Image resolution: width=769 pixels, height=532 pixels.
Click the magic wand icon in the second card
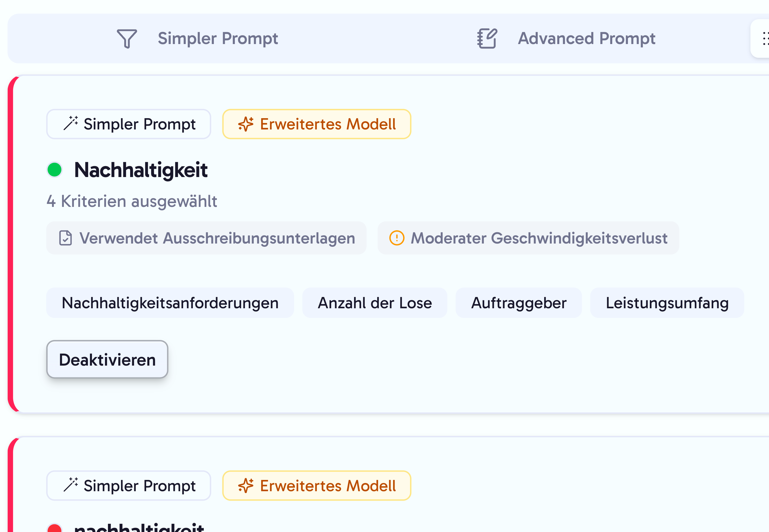pyautogui.click(x=71, y=485)
